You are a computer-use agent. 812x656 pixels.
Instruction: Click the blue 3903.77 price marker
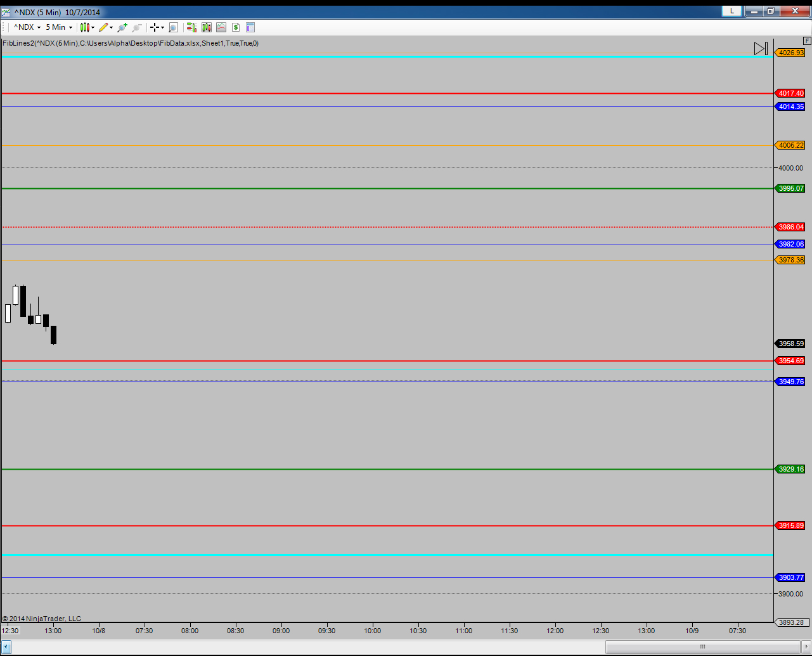pos(790,577)
